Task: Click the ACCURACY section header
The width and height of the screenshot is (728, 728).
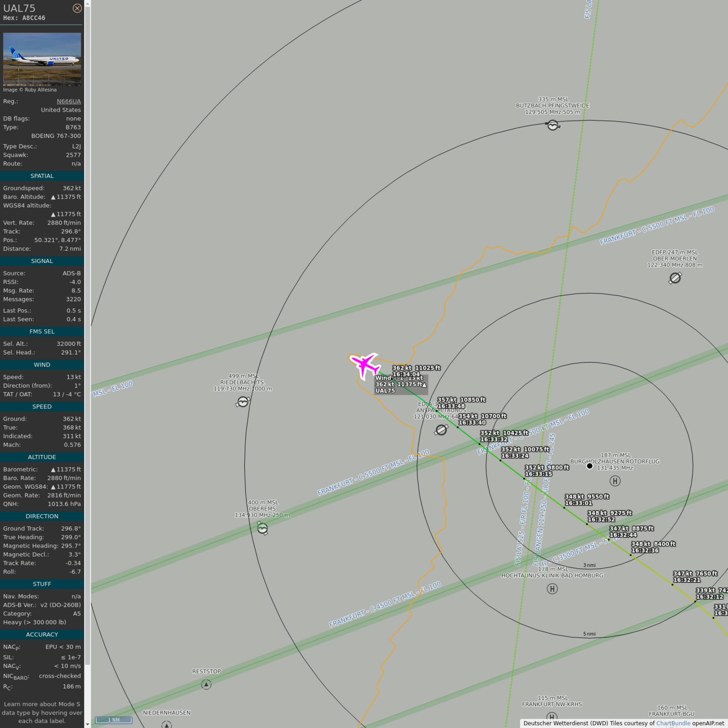Action: coord(42,634)
